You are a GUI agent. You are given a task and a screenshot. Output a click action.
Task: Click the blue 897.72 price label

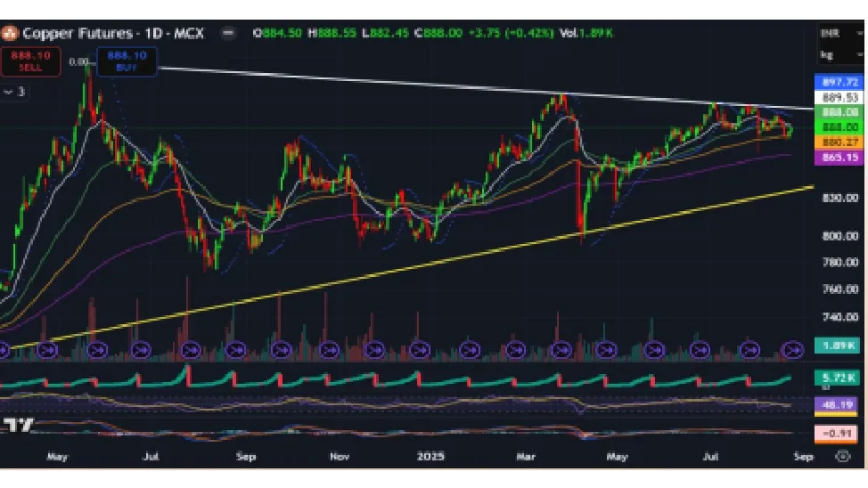pyautogui.click(x=839, y=82)
